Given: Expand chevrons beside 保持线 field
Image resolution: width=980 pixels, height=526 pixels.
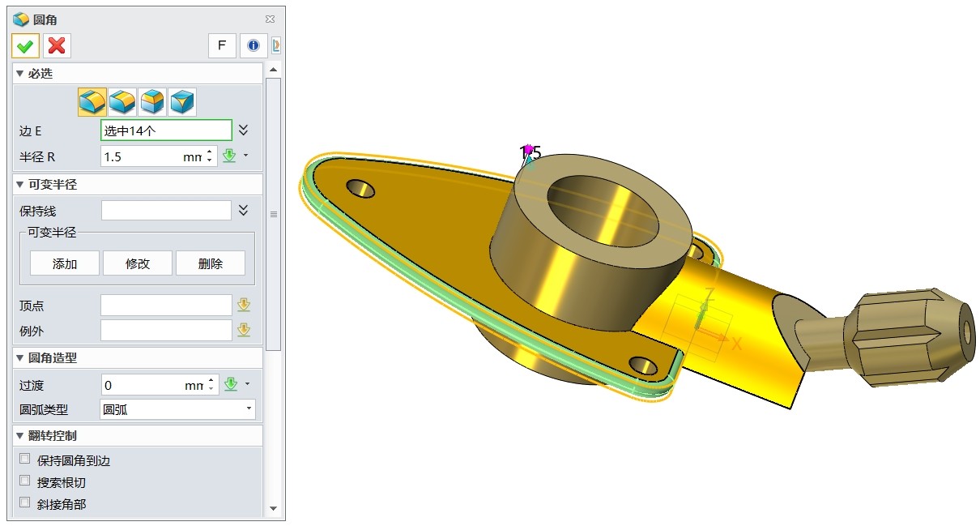Looking at the screenshot, I should point(243,211).
